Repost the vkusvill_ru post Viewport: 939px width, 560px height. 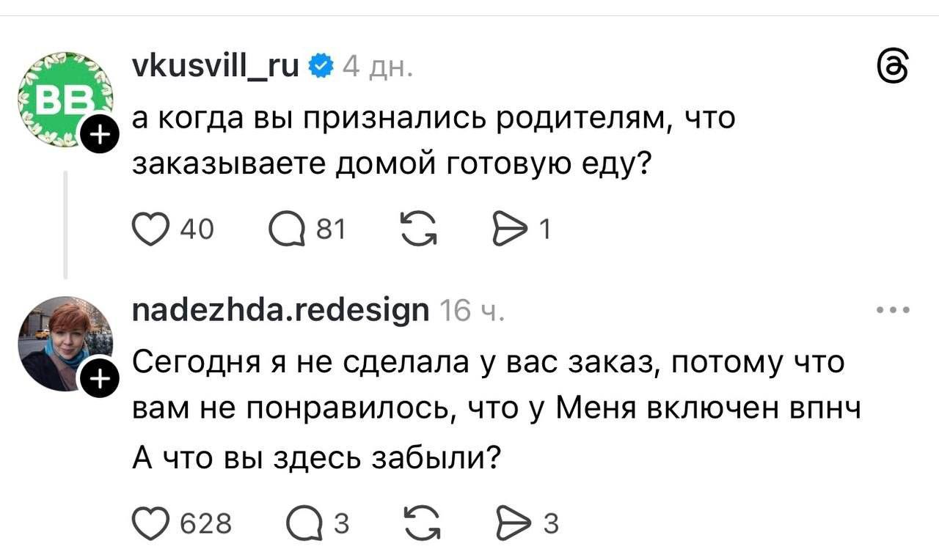point(418,230)
